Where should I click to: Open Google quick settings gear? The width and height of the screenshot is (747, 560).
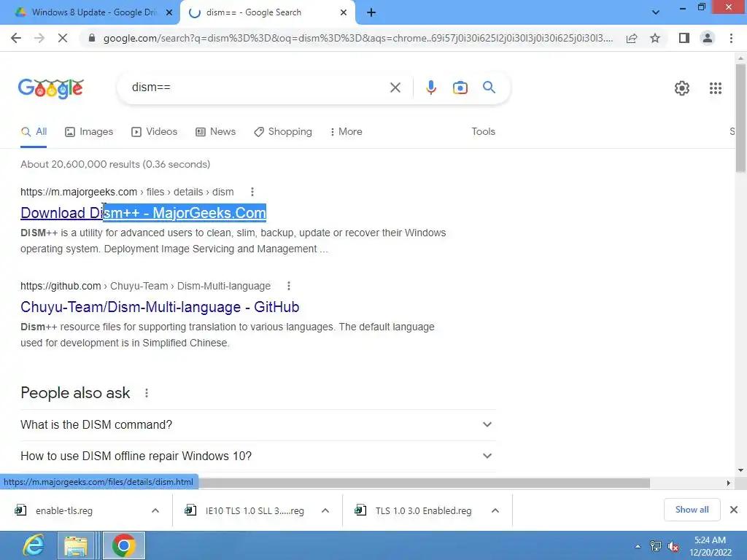click(682, 88)
